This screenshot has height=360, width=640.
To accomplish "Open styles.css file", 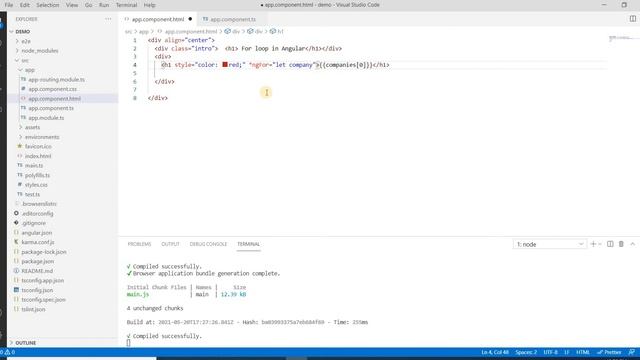I will (36, 184).
